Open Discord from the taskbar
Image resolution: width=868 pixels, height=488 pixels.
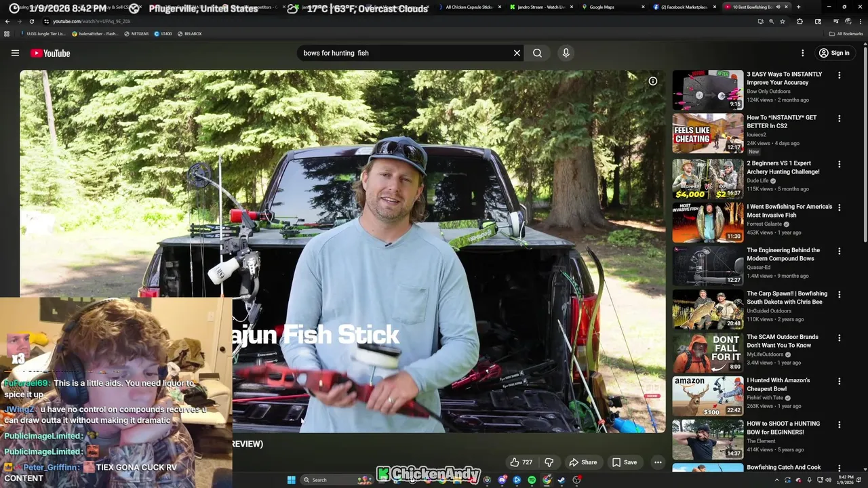tap(502, 480)
